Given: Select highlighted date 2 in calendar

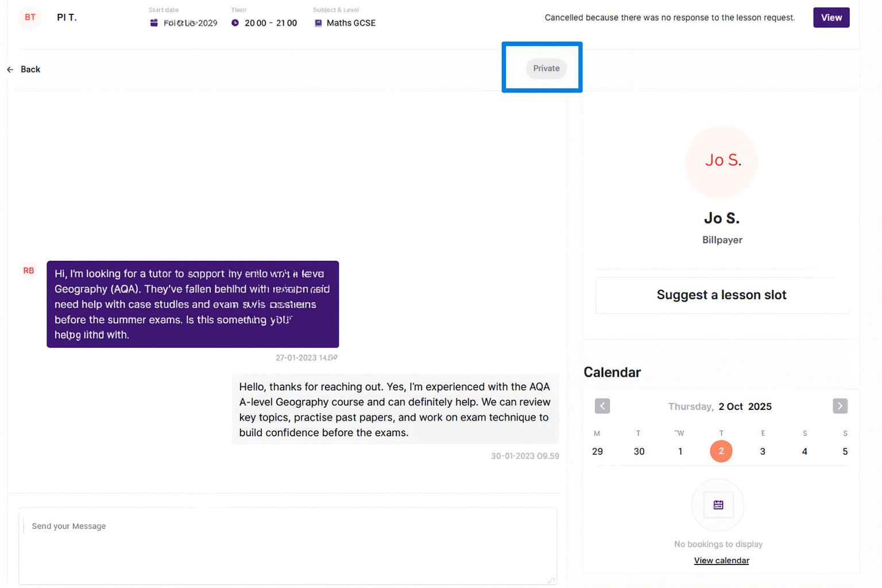Looking at the screenshot, I should [721, 451].
